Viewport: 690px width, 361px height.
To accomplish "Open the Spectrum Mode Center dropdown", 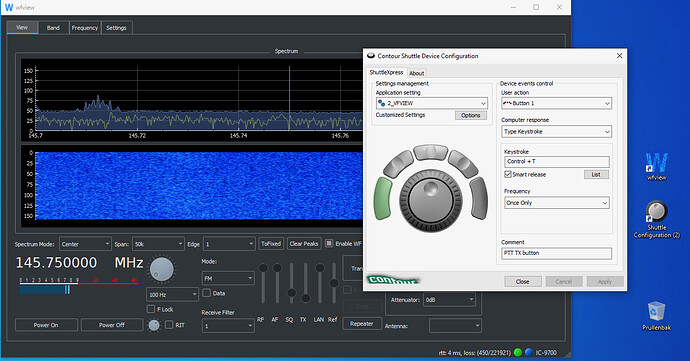I will [x=85, y=244].
